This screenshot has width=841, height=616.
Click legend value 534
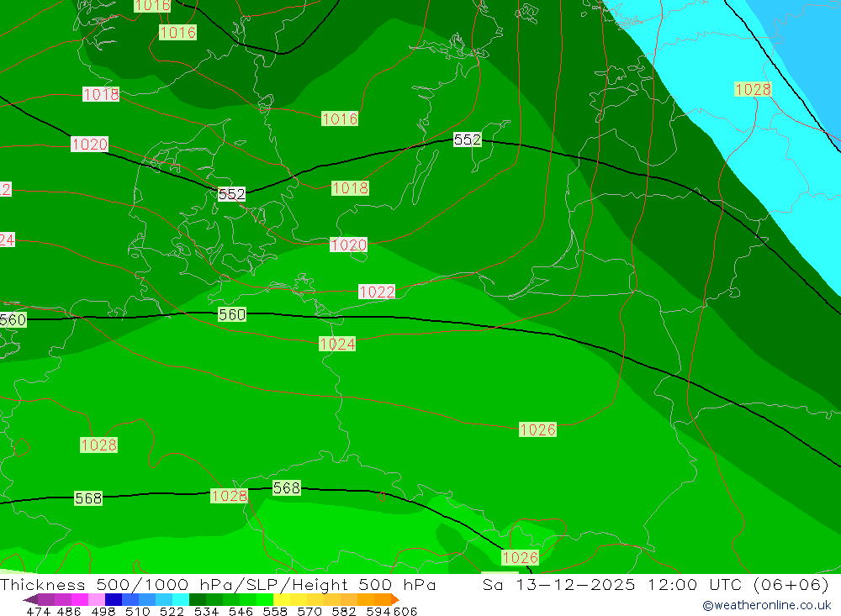point(206,611)
